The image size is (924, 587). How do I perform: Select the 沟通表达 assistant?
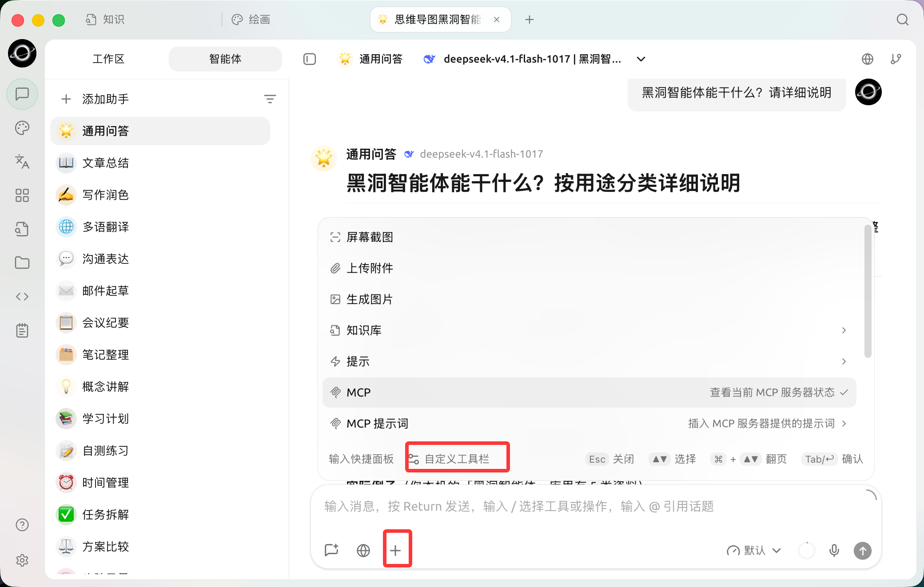[x=160, y=259]
